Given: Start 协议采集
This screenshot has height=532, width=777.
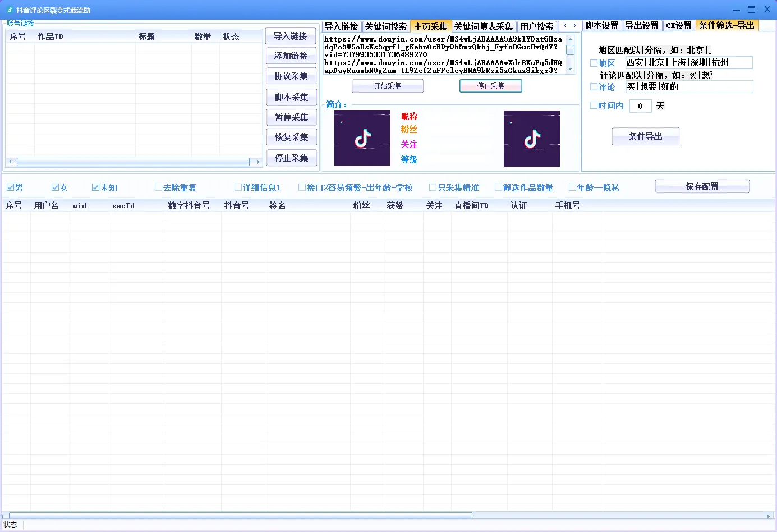Looking at the screenshot, I should 291,76.
